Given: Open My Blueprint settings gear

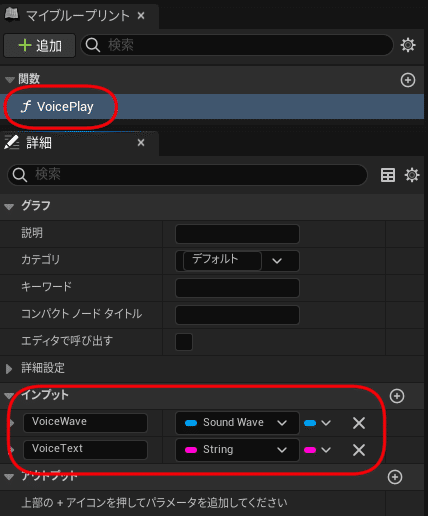Looking at the screenshot, I should (x=408, y=45).
